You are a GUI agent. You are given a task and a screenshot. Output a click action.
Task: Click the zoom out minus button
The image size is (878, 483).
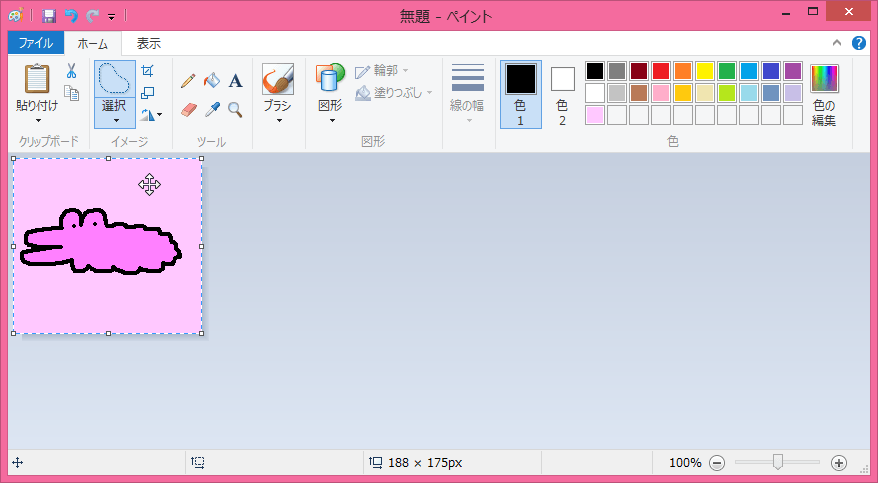pyautogui.click(x=717, y=463)
